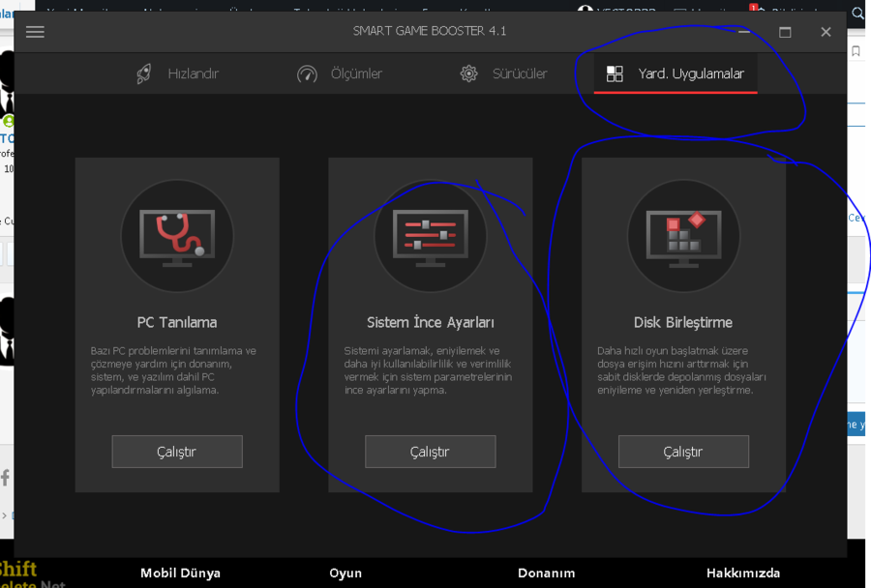The height and width of the screenshot is (588, 871).
Task: Click the SMART GAME BOOSTER 4.1 title
Action: (430, 31)
